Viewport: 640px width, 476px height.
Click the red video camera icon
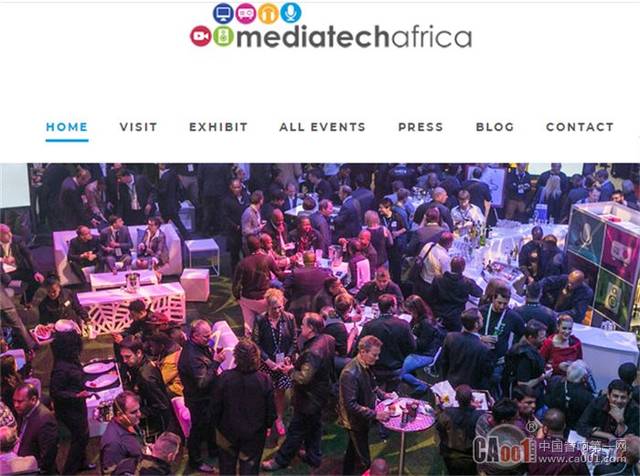pyautogui.click(x=201, y=36)
